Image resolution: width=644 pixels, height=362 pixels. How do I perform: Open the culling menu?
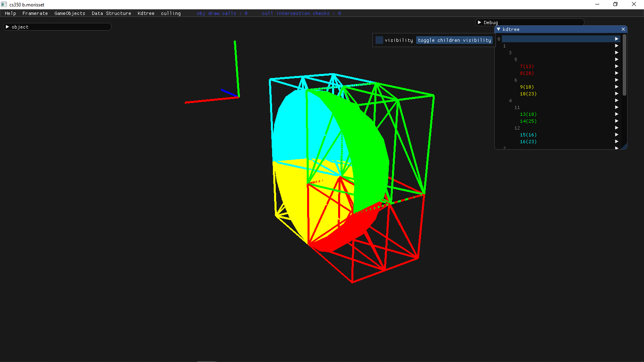click(171, 13)
